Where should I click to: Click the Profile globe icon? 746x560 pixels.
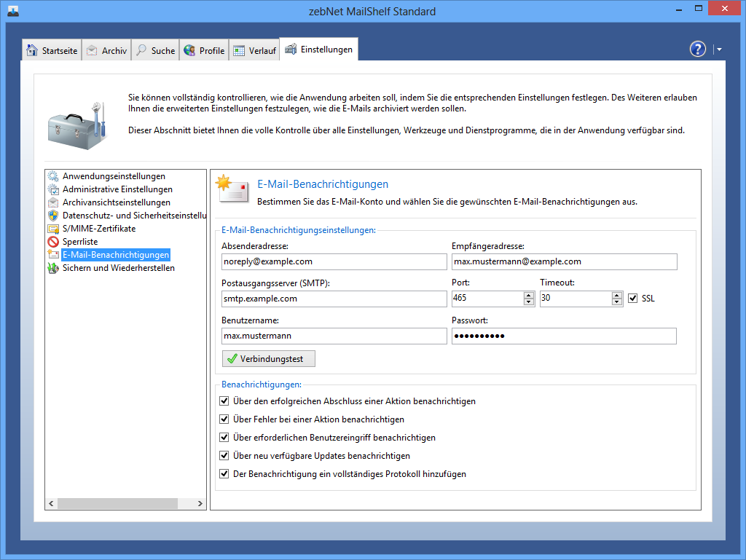189,50
